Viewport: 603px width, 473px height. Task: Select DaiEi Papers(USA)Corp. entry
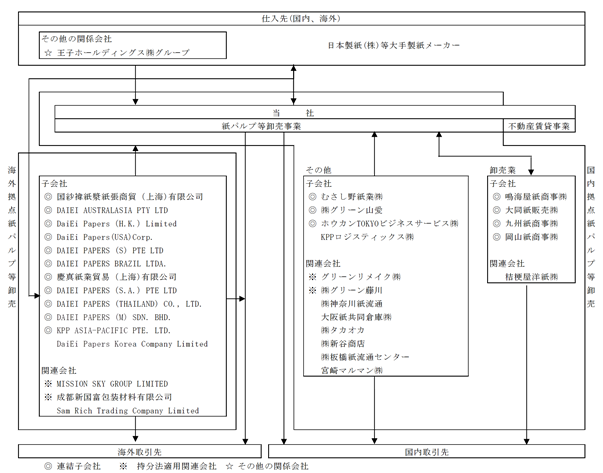coord(105,237)
